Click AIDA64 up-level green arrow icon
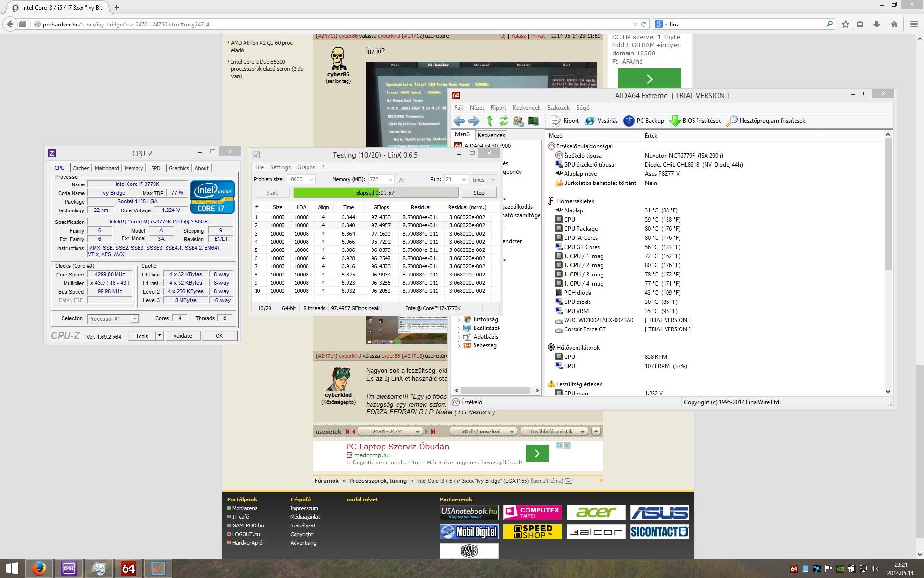This screenshot has height=578, width=924. pyautogui.click(x=489, y=121)
